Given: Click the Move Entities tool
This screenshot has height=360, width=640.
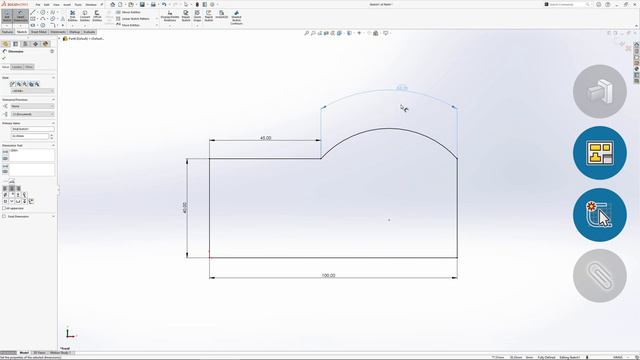Looking at the screenshot, I should [x=128, y=25].
